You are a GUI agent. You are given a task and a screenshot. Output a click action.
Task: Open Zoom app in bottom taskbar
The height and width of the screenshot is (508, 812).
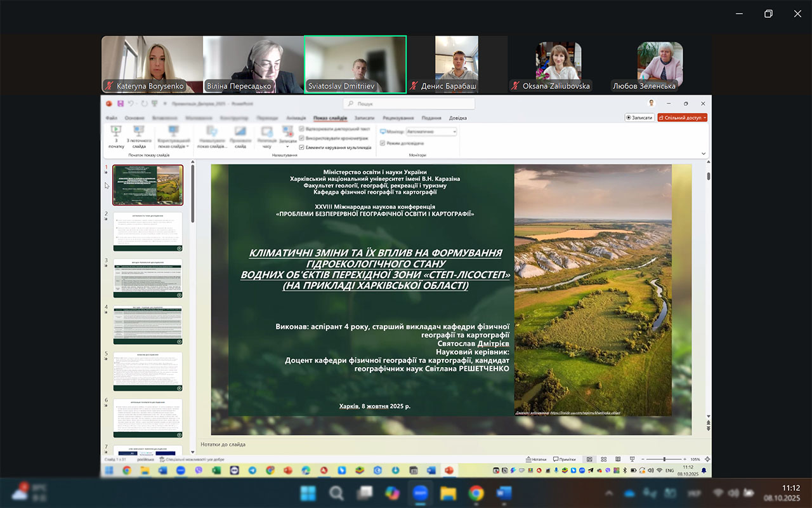pyautogui.click(x=420, y=493)
